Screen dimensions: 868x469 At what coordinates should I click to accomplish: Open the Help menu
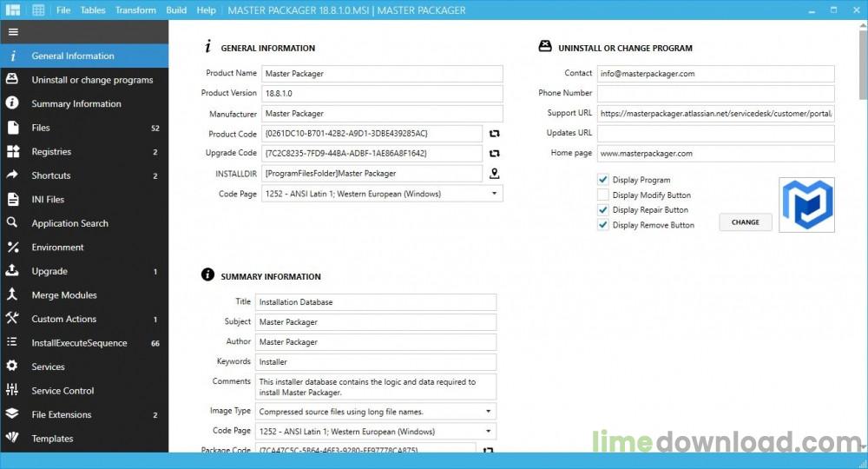click(x=206, y=10)
